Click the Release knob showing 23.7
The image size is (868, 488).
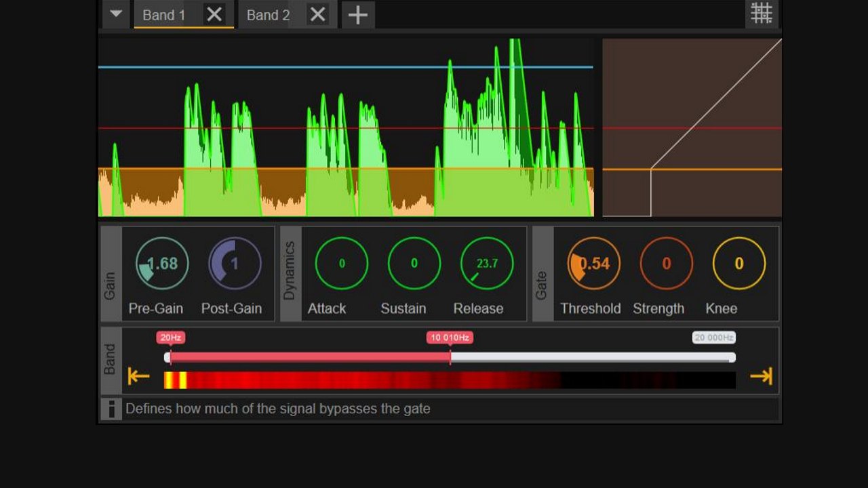click(x=487, y=264)
